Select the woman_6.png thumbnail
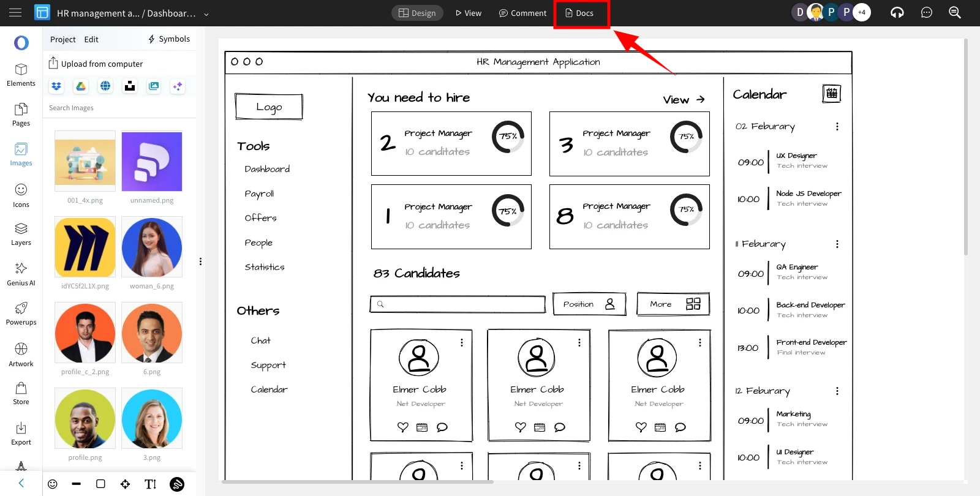The width and height of the screenshot is (980, 496). click(x=152, y=247)
